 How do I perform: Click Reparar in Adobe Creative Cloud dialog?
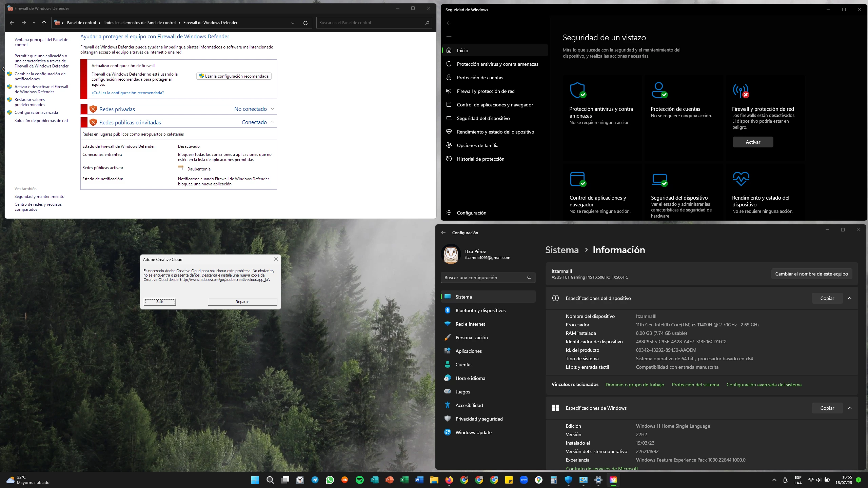click(x=242, y=302)
